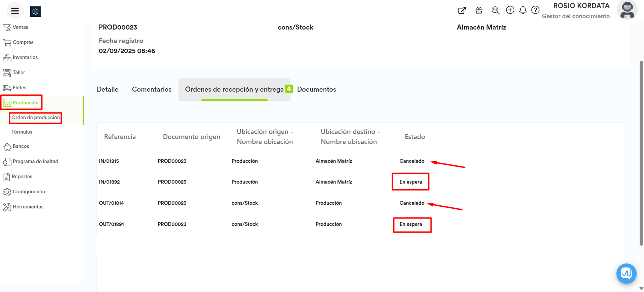Collapse the Producción sidebar section
644x292 pixels.
click(x=25, y=103)
